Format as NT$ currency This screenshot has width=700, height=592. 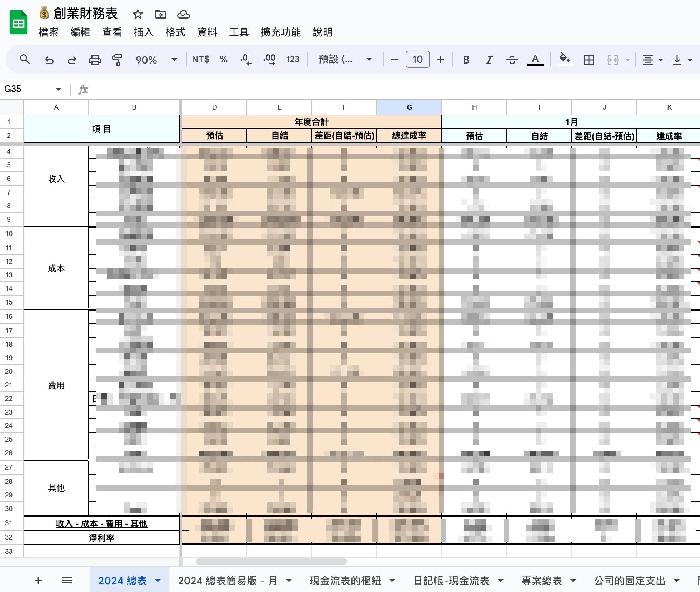pos(200,59)
